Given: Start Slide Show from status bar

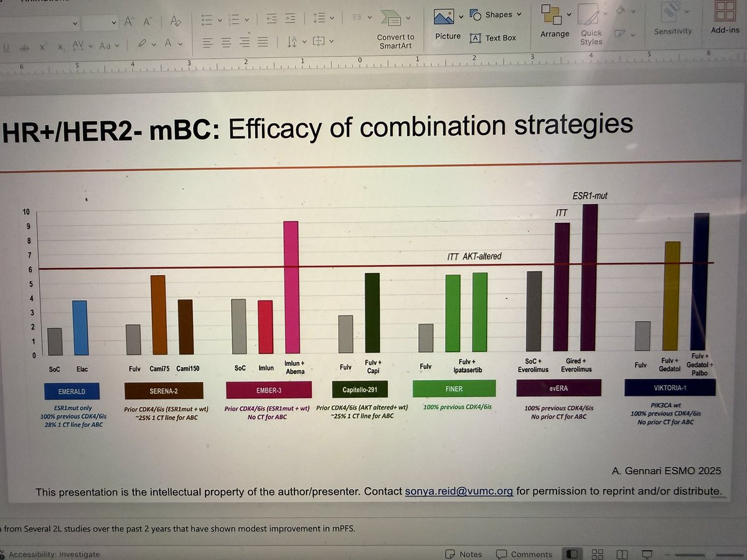Looking at the screenshot, I should pyautogui.click(x=648, y=553).
